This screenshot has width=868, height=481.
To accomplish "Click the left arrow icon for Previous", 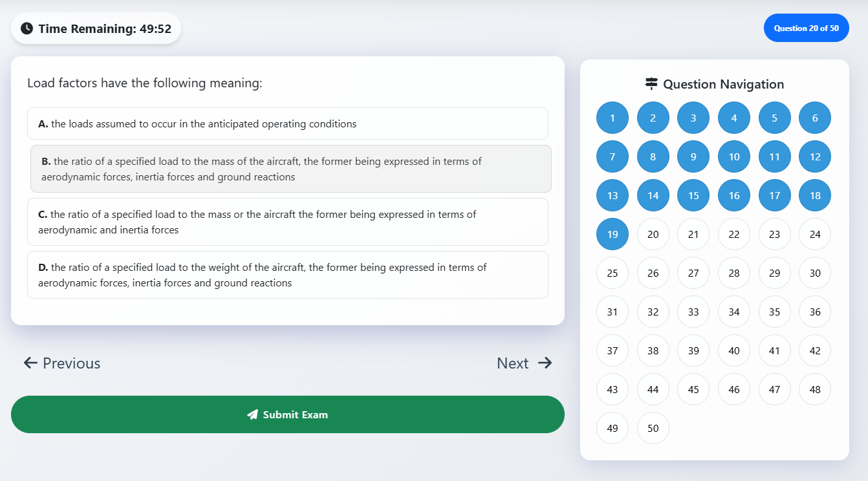I will pos(30,363).
